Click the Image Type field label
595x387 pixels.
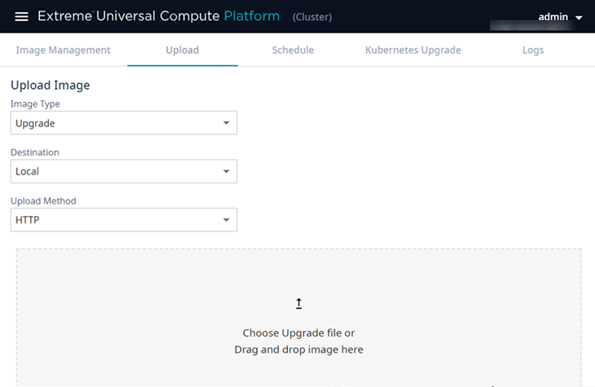(35, 104)
